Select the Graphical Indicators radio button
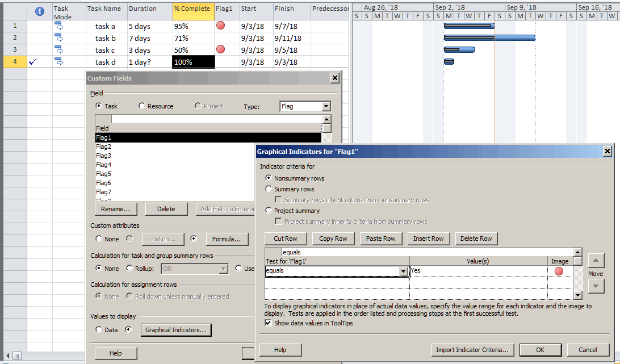Screen dimensions: 620x364 [x=128, y=329]
